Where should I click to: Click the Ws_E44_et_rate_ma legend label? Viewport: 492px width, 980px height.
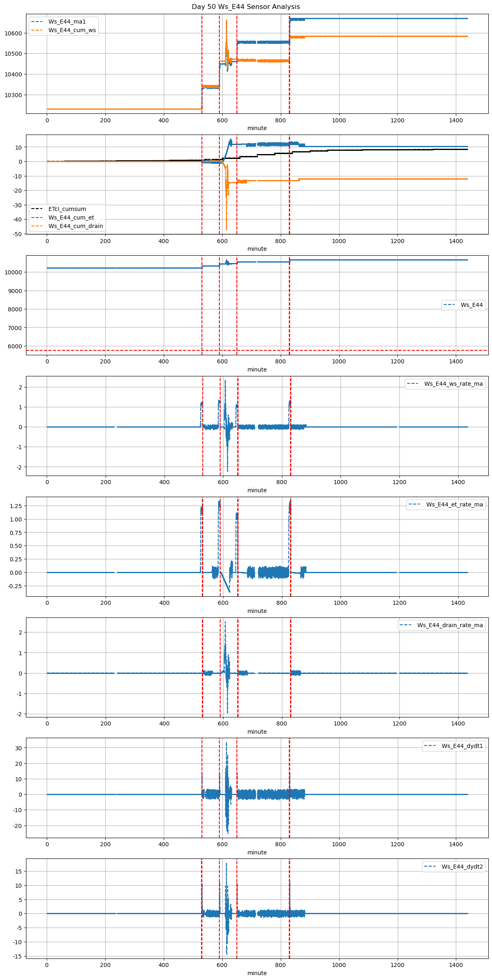(454, 504)
